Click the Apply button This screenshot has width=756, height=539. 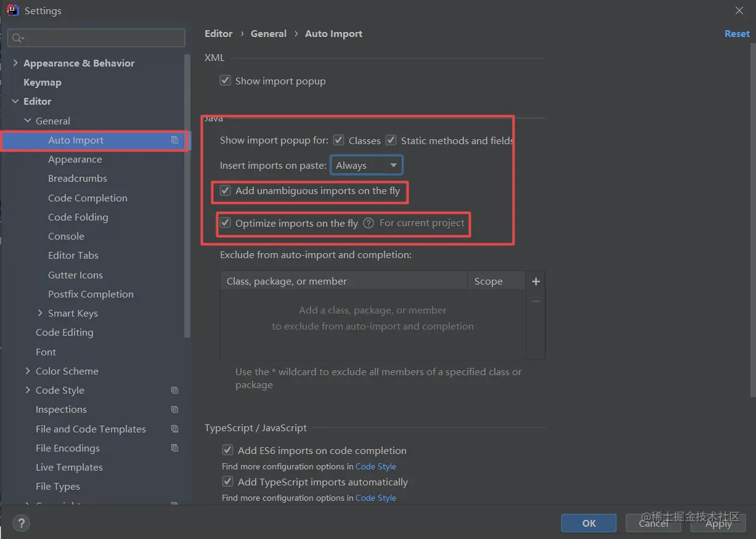pos(718,523)
